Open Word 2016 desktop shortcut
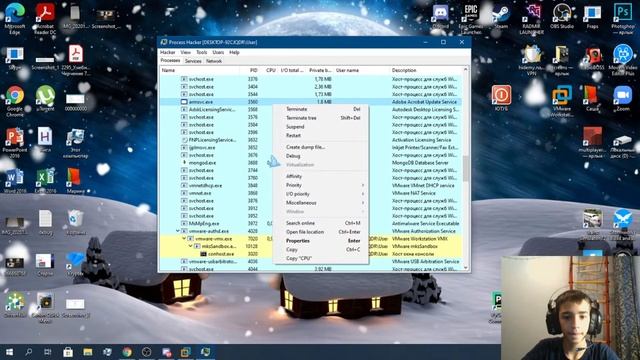The width and height of the screenshot is (640, 360). click(15, 181)
